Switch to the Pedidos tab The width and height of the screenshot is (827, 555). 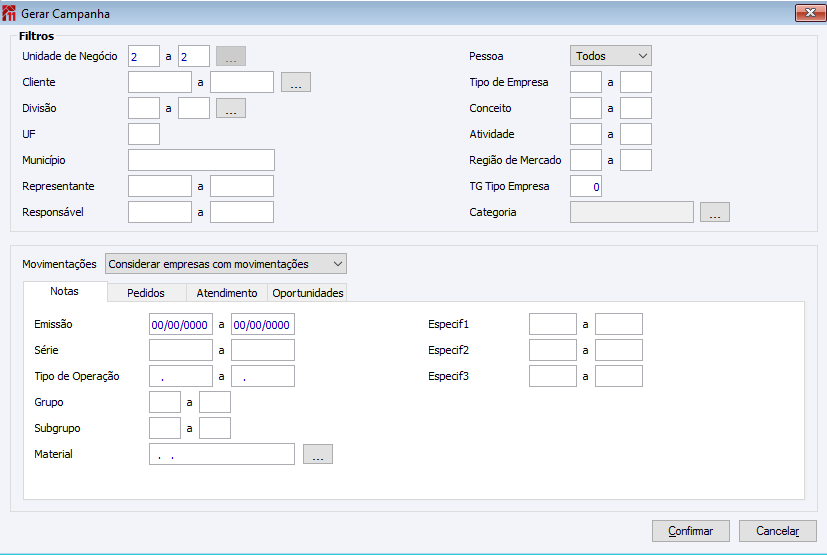coord(147,293)
